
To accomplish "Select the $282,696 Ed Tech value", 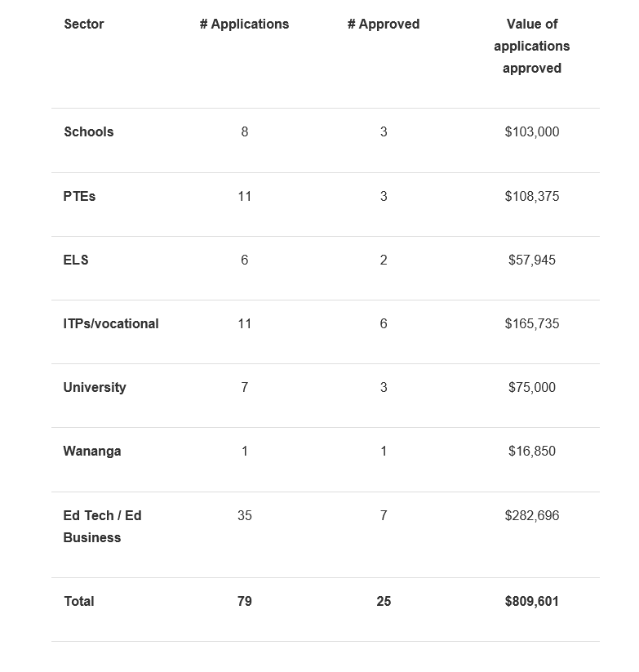I will coord(532,515).
